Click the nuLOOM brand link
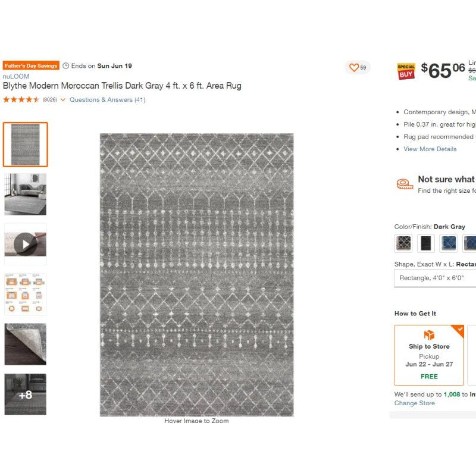The height and width of the screenshot is (476, 476). (x=16, y=76)
